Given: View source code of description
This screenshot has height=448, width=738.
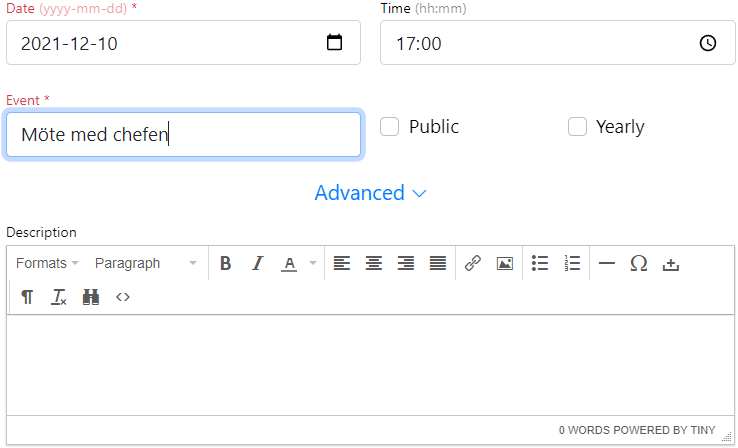Looking at the screenshot, I should click(x=123, y=297).
